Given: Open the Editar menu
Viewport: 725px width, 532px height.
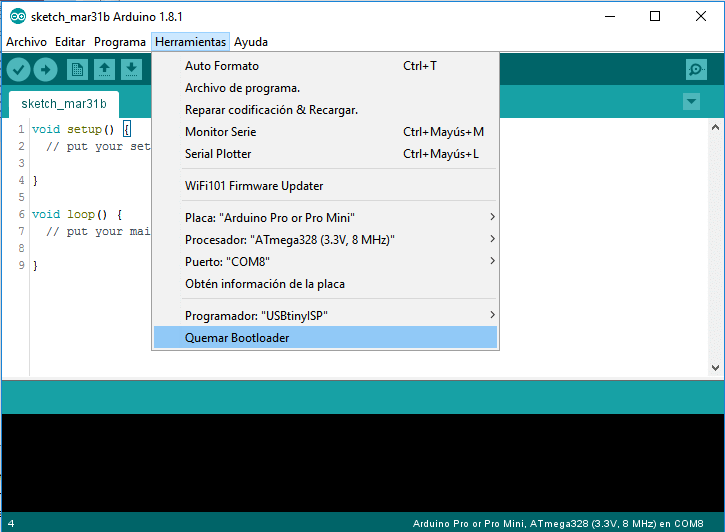Looking at the screenshot, I should 70,42.
